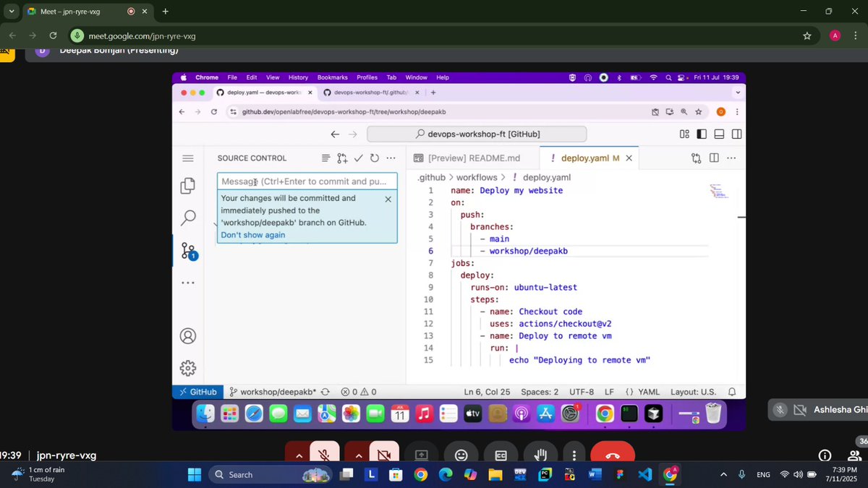
Task: Click the bookmark star in shared Chrome
Action: pos(699,112)
